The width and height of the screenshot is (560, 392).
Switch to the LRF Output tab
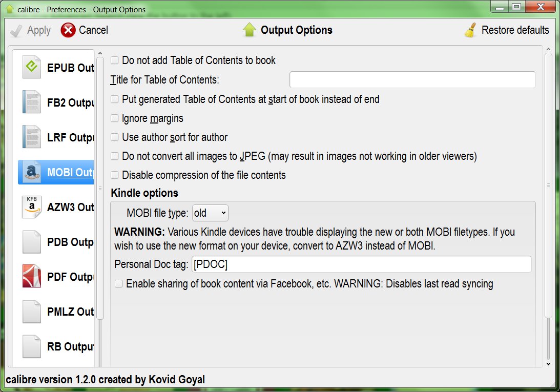[x=70, y=137]
